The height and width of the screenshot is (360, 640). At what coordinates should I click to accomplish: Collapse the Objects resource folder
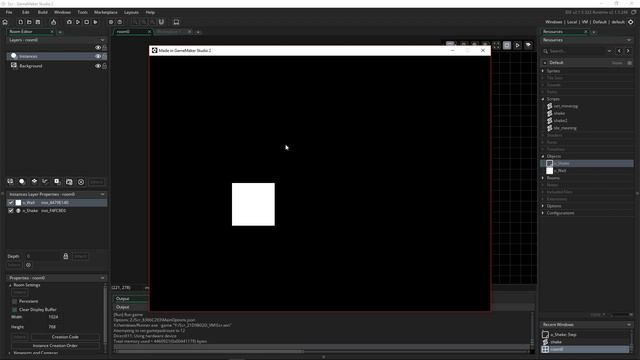[543, 156]
